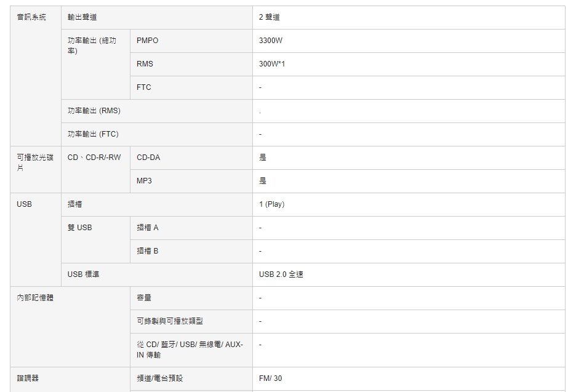
Task: Click the PMPO label cell
Action: click(147, 41)
